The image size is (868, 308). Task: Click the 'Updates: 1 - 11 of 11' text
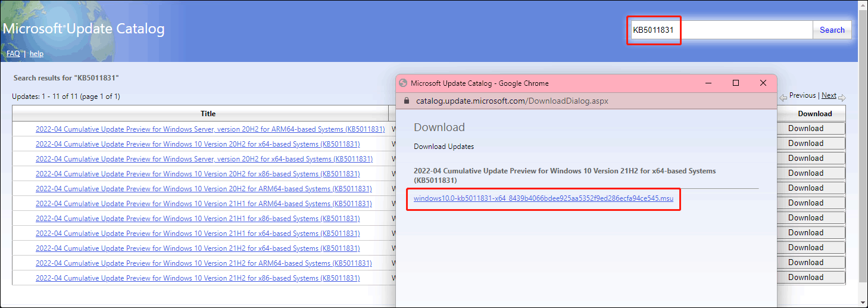tap(66, 97)
